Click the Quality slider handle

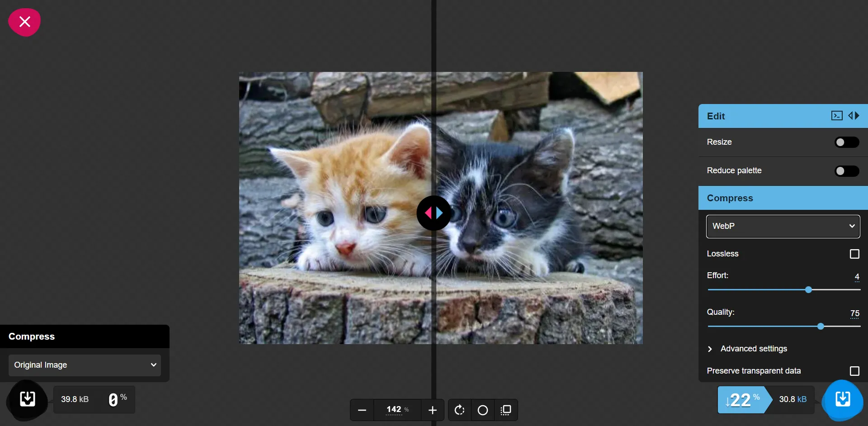[x=821, y=326]
